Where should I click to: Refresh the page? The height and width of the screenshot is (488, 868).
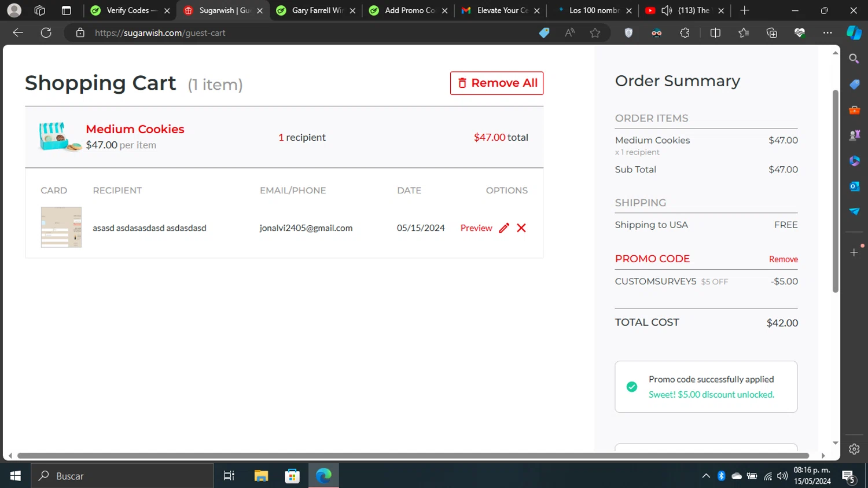[46, 33]
